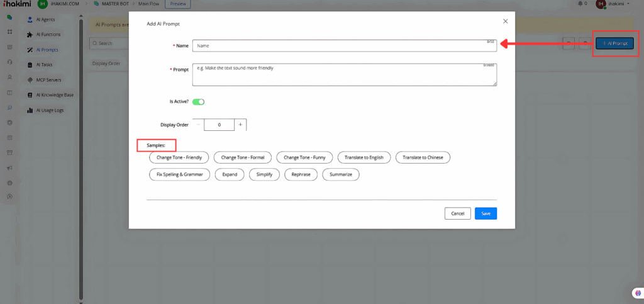
Task: Choose the Summarize sample prompt
Action: click(340, 174)
